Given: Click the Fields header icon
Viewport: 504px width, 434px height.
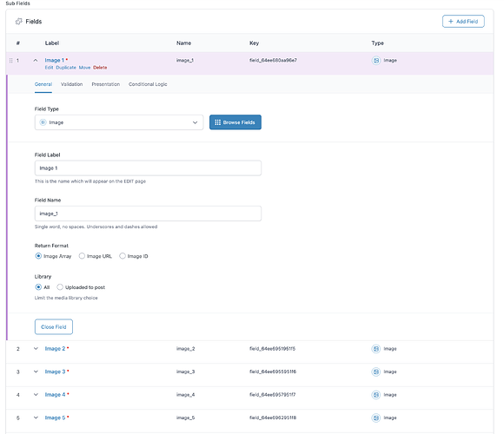Looking at the screenshot, I should click(19, 22).
